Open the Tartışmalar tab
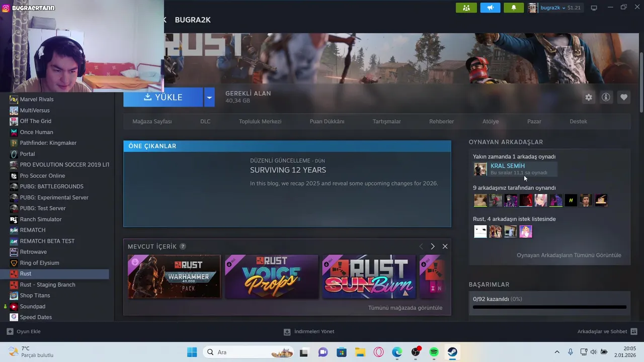The height and width of the screenshot is (362, 644). [x=387, y=121]
